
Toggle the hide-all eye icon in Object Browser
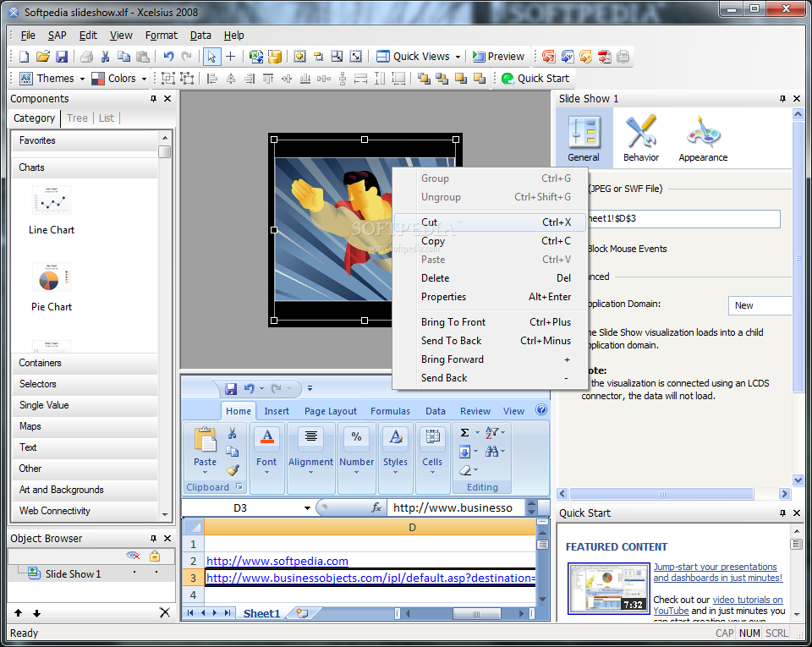133,556
